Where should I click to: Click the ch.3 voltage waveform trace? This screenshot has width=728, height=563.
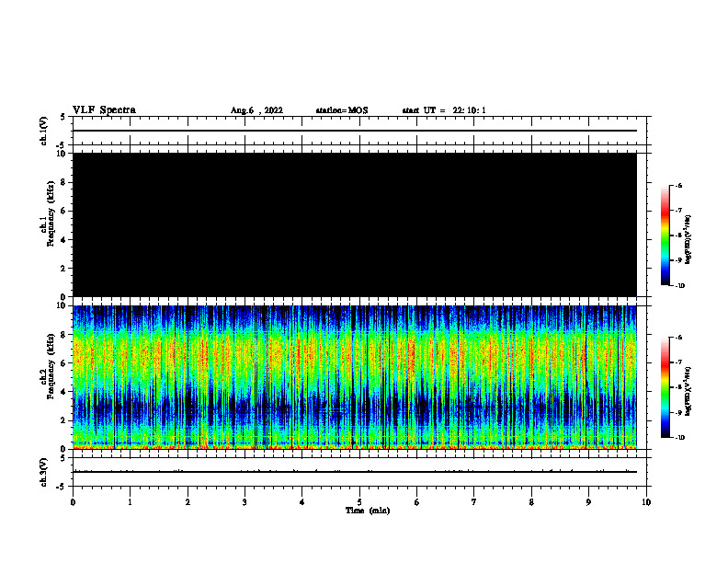[355, 472]
